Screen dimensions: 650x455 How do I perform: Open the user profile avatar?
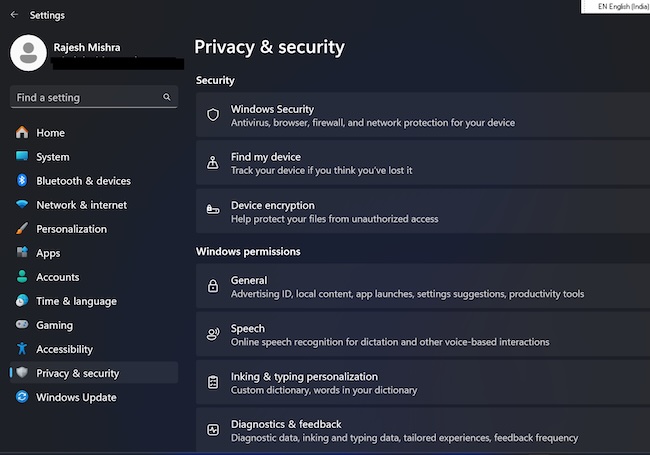28,53
